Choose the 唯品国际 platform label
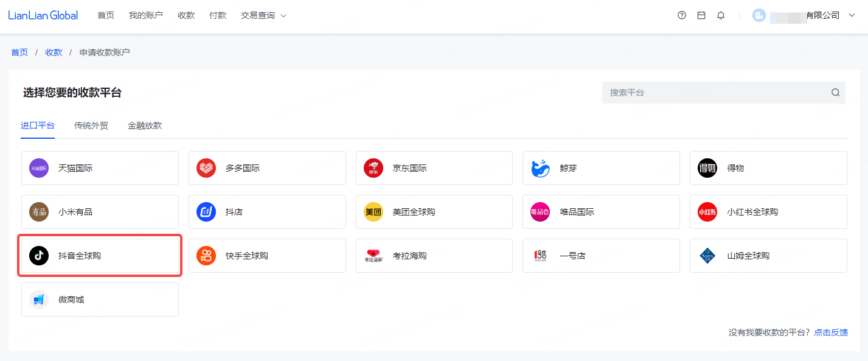Viewport: 868px width, 361px height. coord(577,212)
